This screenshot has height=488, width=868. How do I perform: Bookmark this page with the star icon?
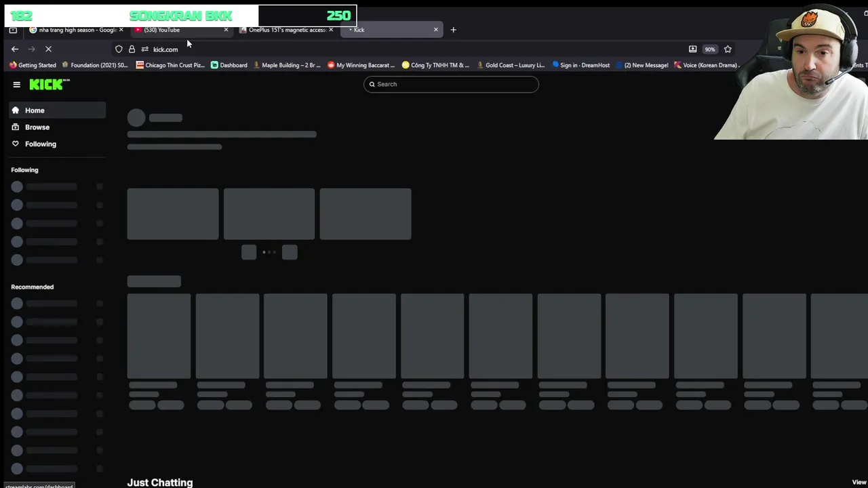(728, 49)
